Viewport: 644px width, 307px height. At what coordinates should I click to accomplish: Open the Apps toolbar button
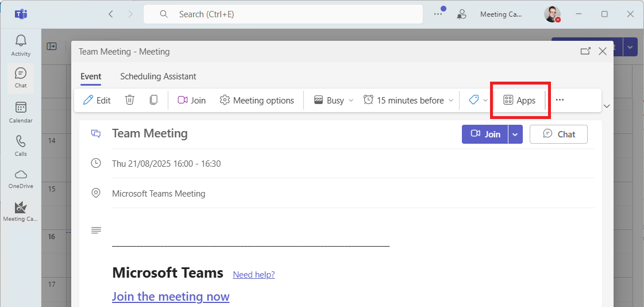tap(519, 100)
